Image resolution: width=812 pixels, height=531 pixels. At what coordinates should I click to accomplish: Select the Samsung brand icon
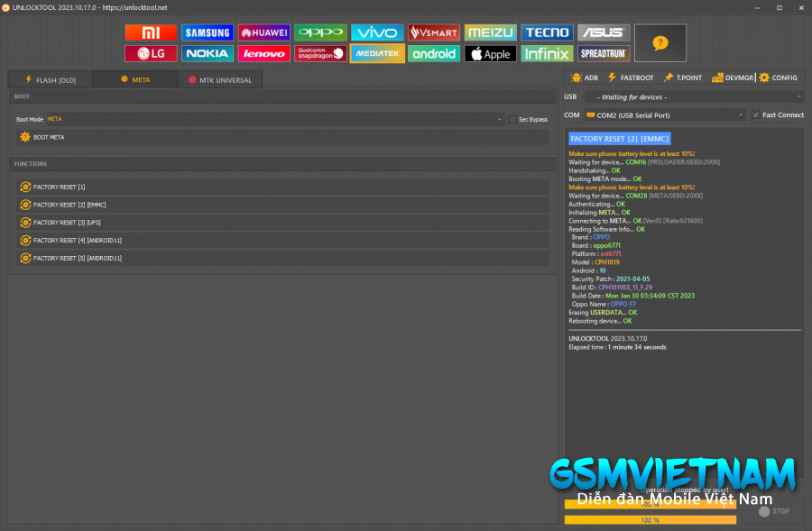(x=208, y=32)
